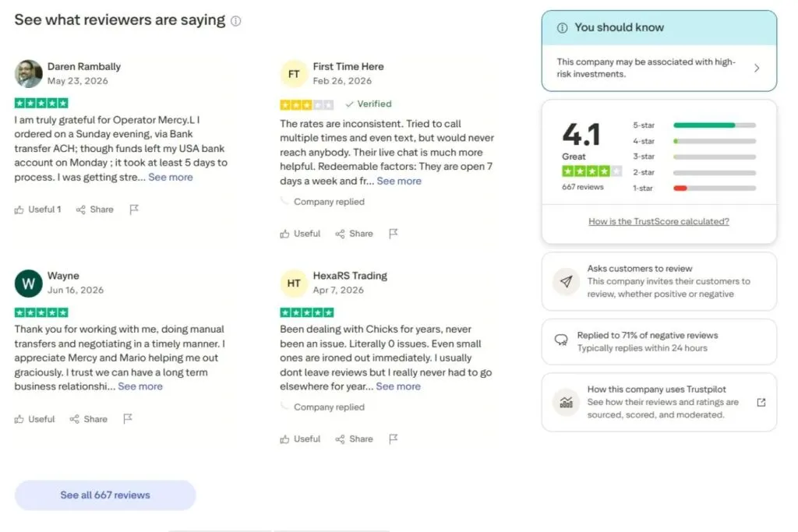798x532 pixels.
Task: Share HexaRS Trading's review
Action: [x=355, y=439]
